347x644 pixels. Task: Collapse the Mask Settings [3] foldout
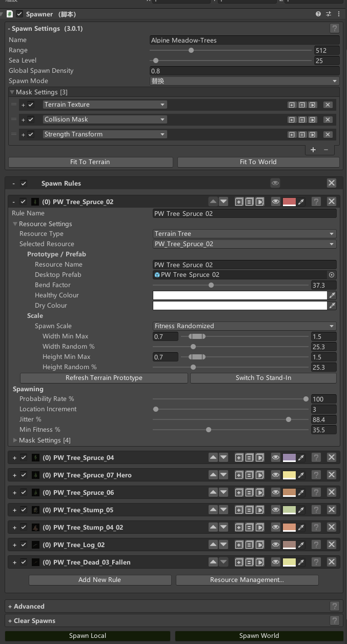click(x=12, y=92)
